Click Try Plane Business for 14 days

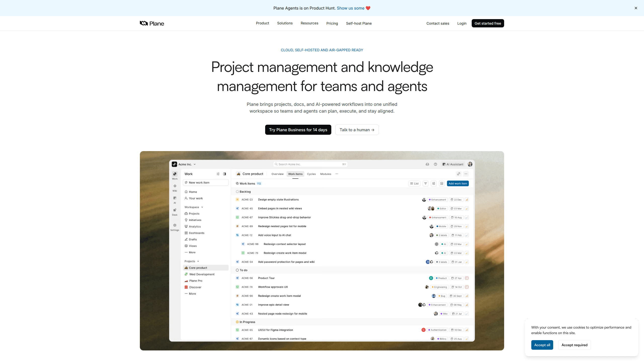(298, 130)
